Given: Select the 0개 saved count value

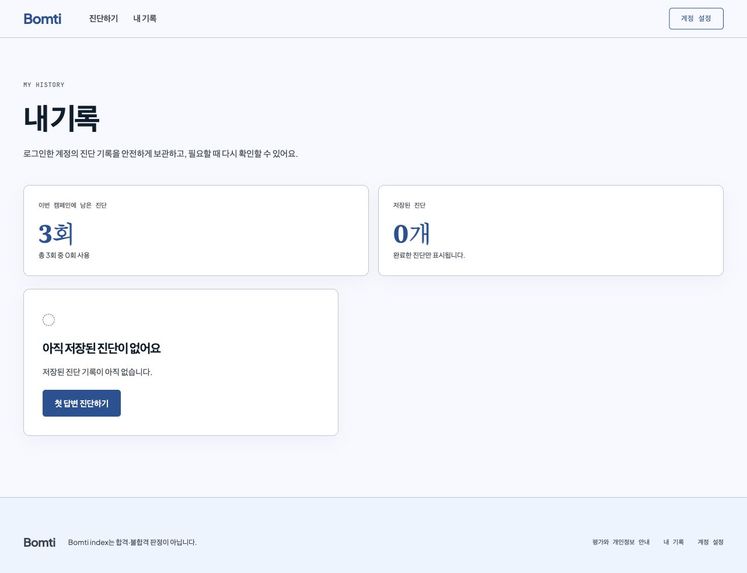Looking at the screenshot, I should pos(411,233).
